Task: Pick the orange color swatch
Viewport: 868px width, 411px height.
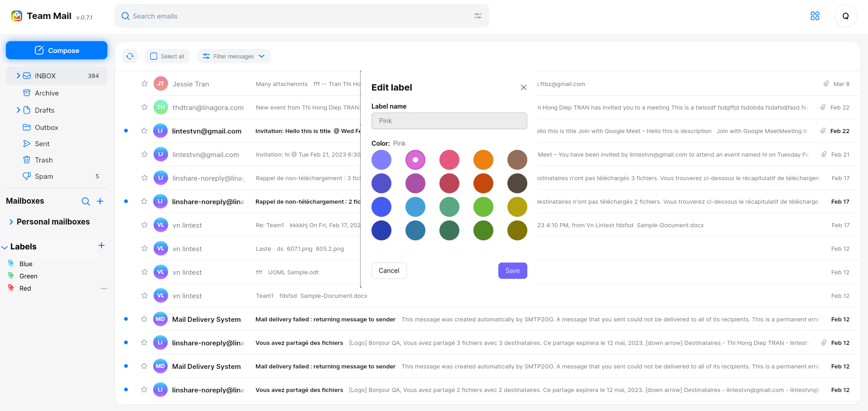Action: (x=483, y=160)
